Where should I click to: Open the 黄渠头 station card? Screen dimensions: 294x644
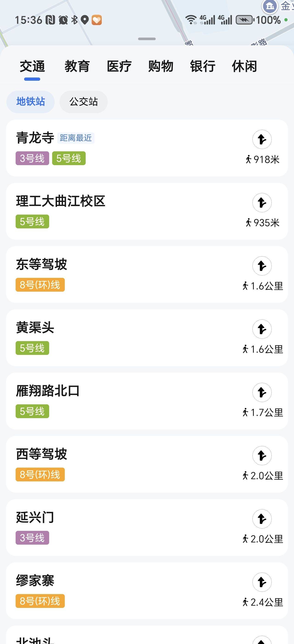(x=125, y=337)
